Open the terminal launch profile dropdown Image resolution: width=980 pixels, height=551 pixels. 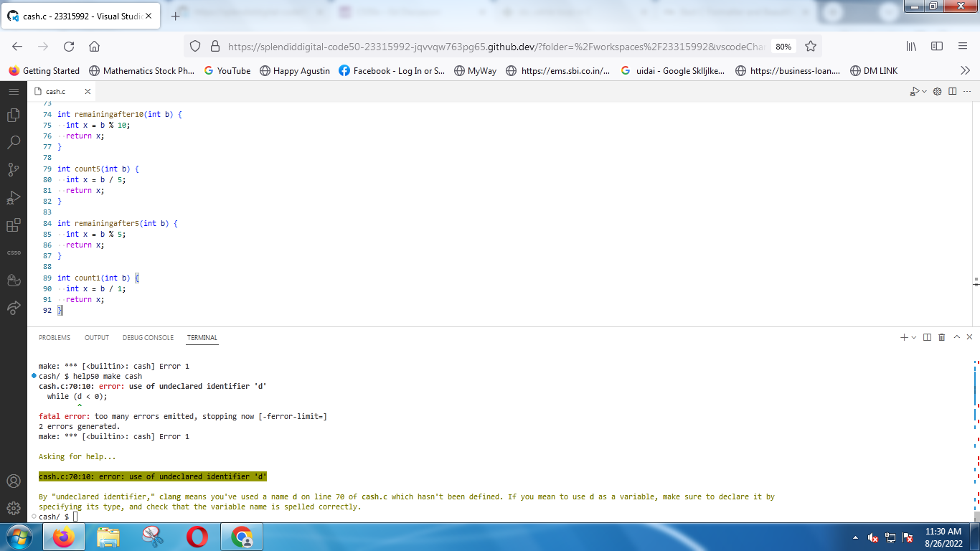(914, 337)
